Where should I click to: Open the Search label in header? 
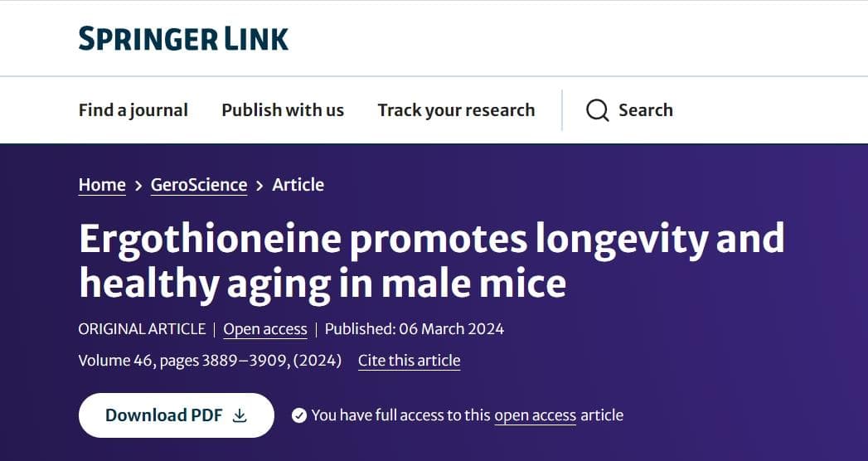[x=646, y=110]
